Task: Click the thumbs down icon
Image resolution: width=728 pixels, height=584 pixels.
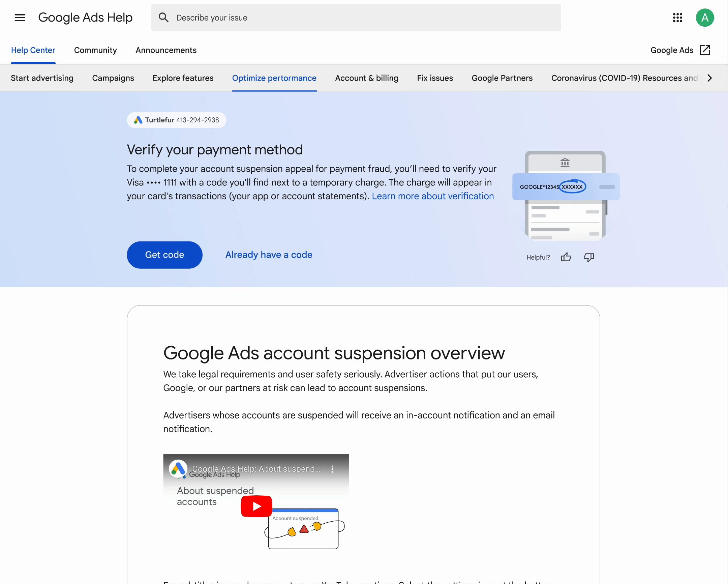Action: (589, 257)
